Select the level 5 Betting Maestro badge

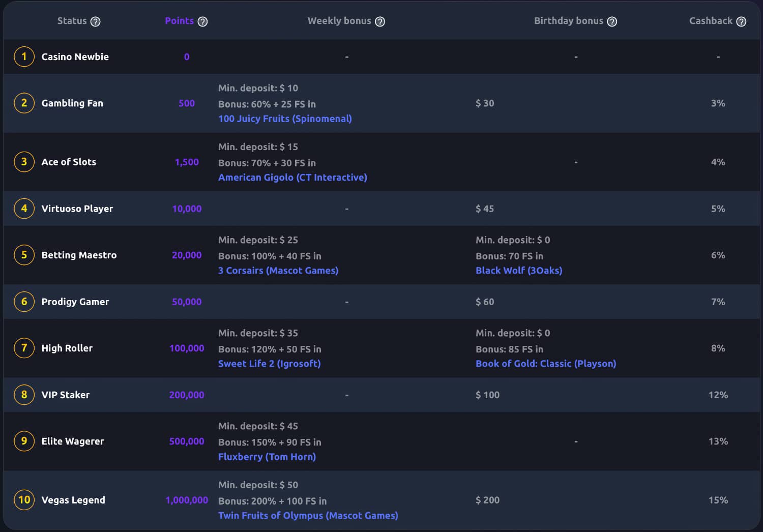(24, 255)
